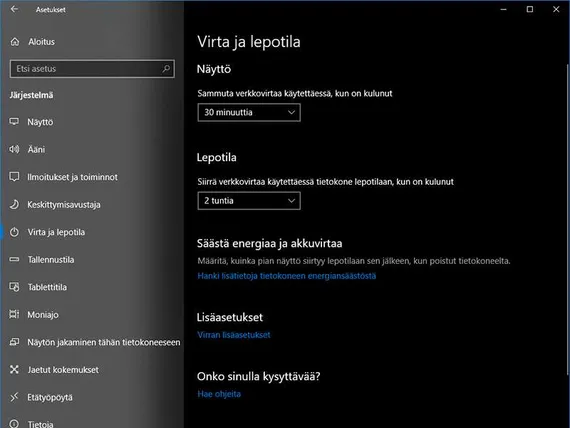Click the Ilmoitukset ja toiminnot icon
Image resolution: width=570 pixels, height=428 pixels.
pyautogui.click(x=14, y=177)
